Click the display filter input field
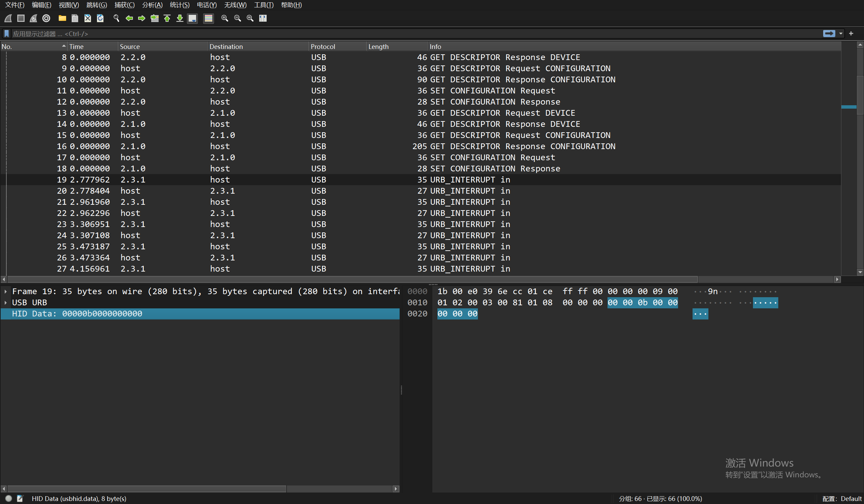The height and width of the screenshot is (504, 864). point(411,34)
